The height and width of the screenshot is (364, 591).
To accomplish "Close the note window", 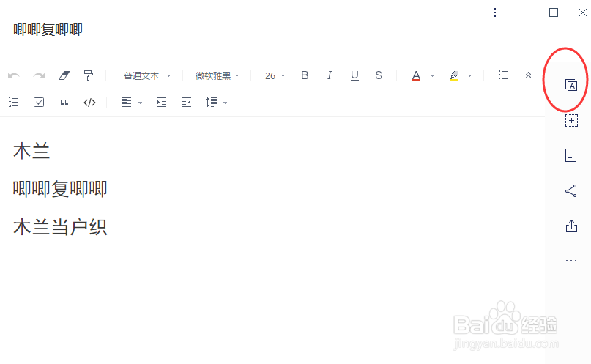I will click(583, 12).
